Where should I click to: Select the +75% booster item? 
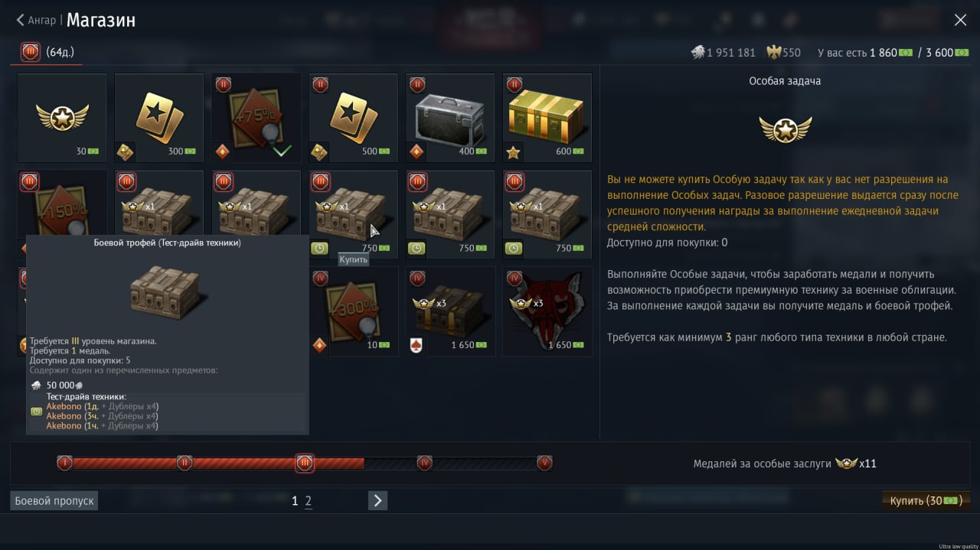pyautogui.click(x=256, y=118)
